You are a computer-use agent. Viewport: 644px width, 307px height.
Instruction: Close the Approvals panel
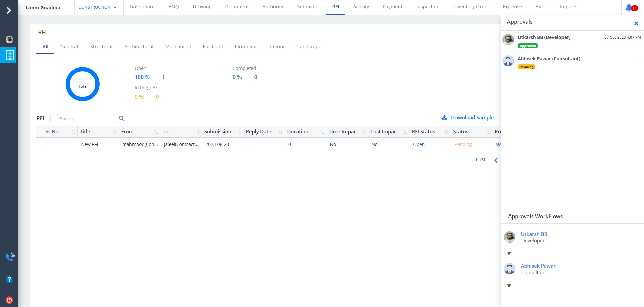tap(636, 23)
